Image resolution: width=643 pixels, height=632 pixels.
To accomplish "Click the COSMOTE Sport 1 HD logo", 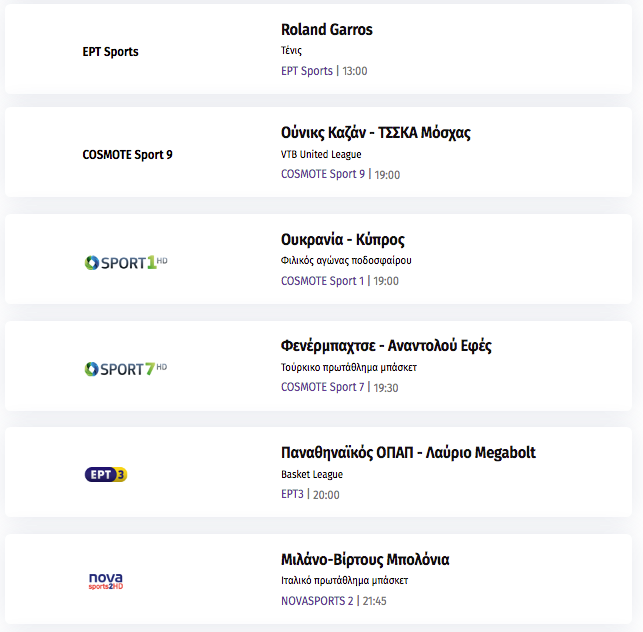I will [x=126, y=262].
